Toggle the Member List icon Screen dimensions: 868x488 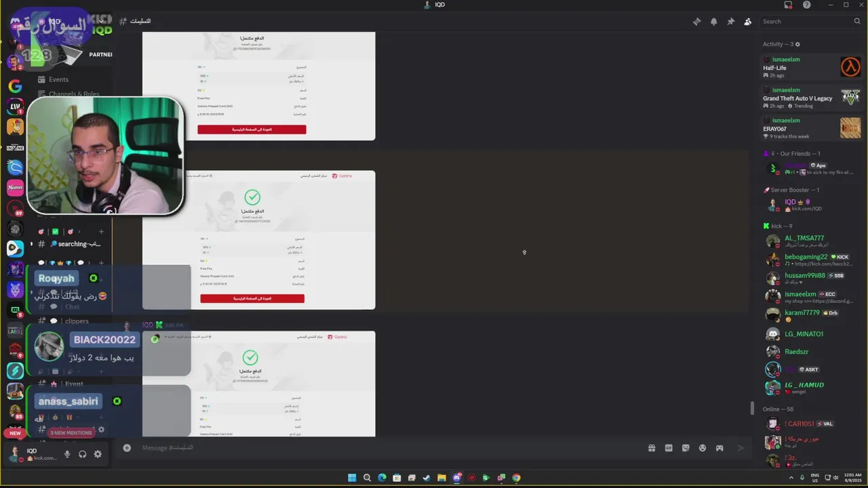pyautogui.click(x=747, y=22)
